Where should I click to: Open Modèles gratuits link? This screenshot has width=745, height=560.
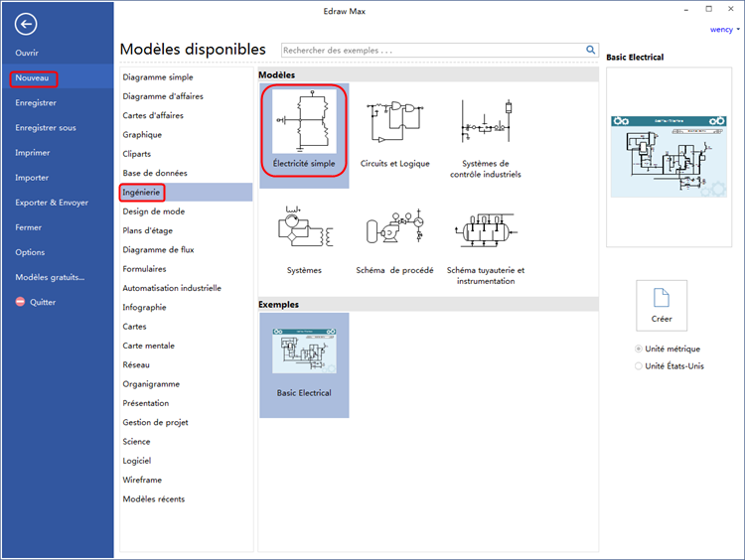(x=50, y=277)
